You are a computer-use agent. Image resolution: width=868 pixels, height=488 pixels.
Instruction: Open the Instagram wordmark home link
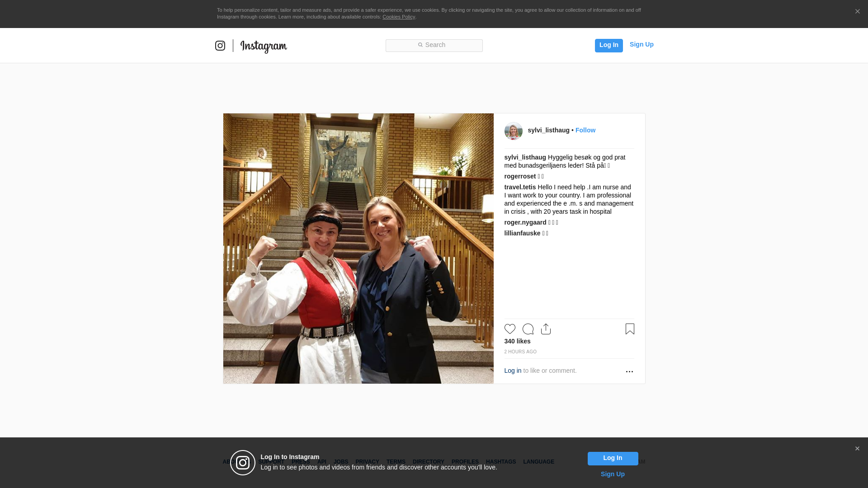pyautogui.click(x=264, y=46)
